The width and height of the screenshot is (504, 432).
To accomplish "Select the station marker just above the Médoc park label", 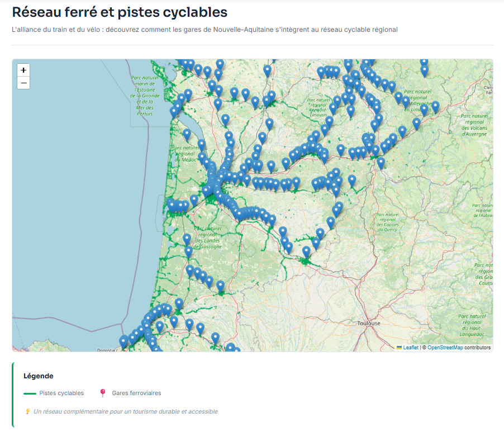I will point(187,135).
